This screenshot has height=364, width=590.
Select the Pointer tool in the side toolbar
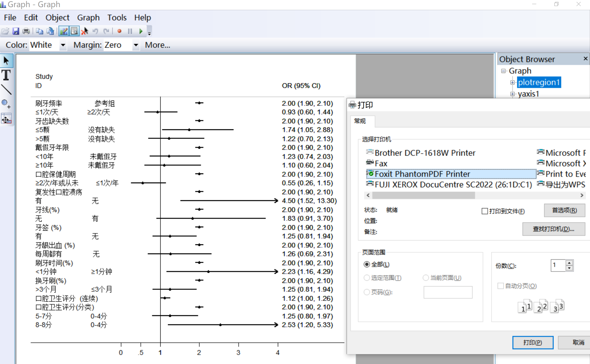6,61
